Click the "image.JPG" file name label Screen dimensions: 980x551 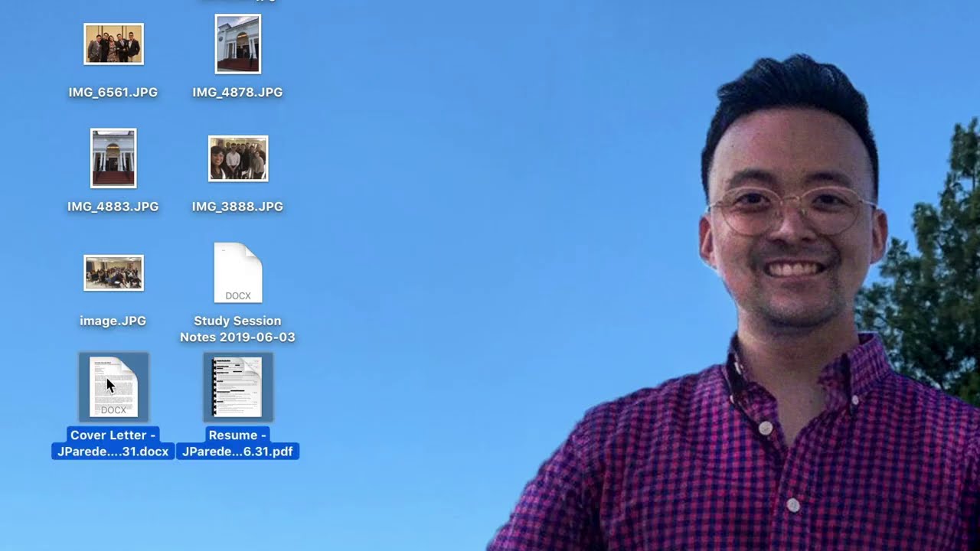pos(113,321)
